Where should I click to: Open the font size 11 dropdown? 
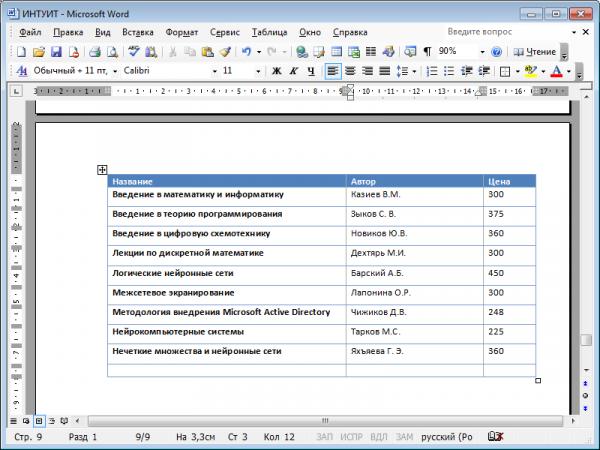point(258,71)
